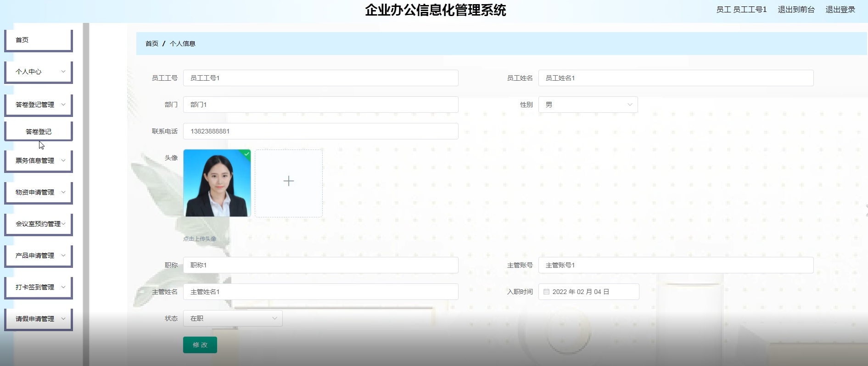Select 会议室预约管理 sidebar item
The height and width of the screenshot is (366, 868).
point(39,224)
